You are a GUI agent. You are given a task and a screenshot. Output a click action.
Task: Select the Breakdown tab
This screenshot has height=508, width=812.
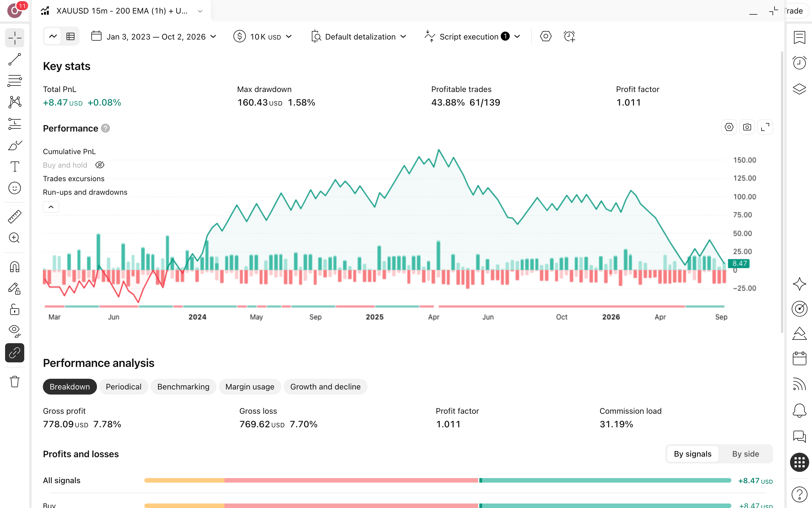point(70,387)
